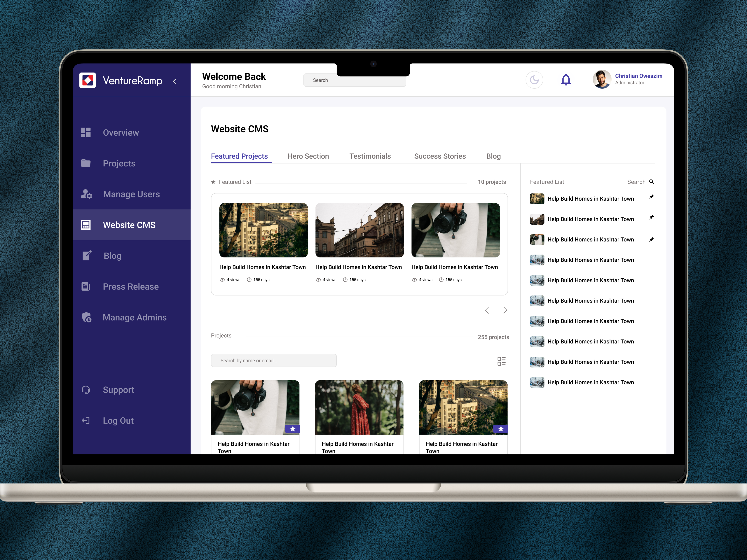This screenshot has width=747, height=560.
Task: Click the star icon beside Featured List heading
Action: coord(213,182)
